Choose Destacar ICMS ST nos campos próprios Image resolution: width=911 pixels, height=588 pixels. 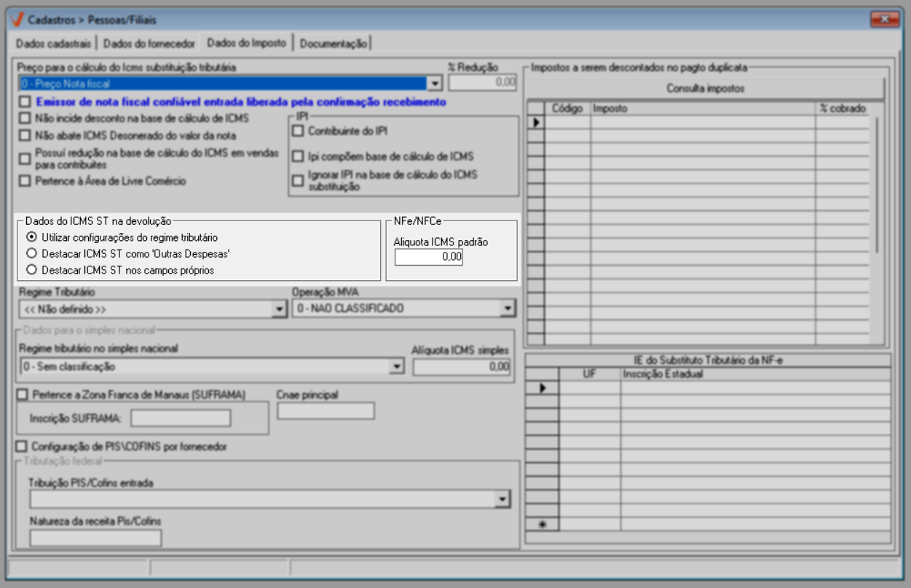tap(31, 270)
